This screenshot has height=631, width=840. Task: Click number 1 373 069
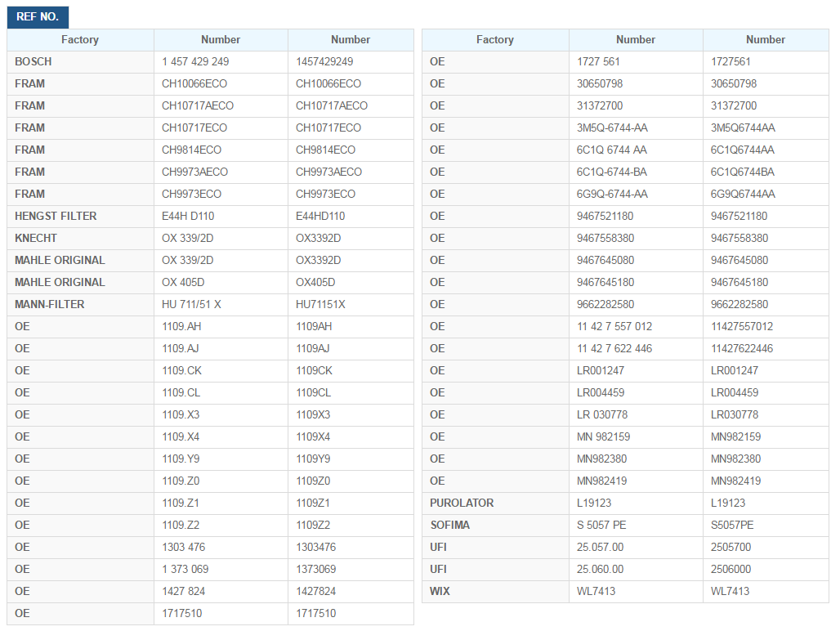pos(185,569)
